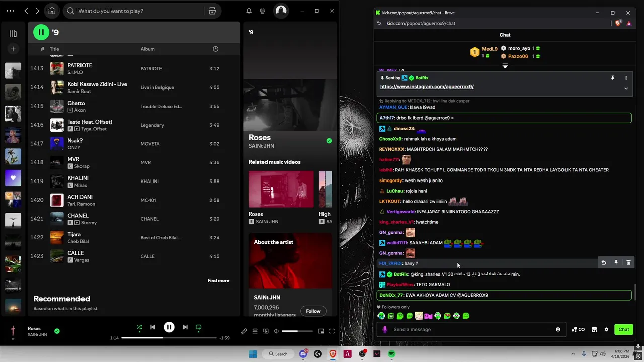Viewport: 644px width, 362px height.
Task: Open pinned message three-dot options
Action: pos(626,78)
